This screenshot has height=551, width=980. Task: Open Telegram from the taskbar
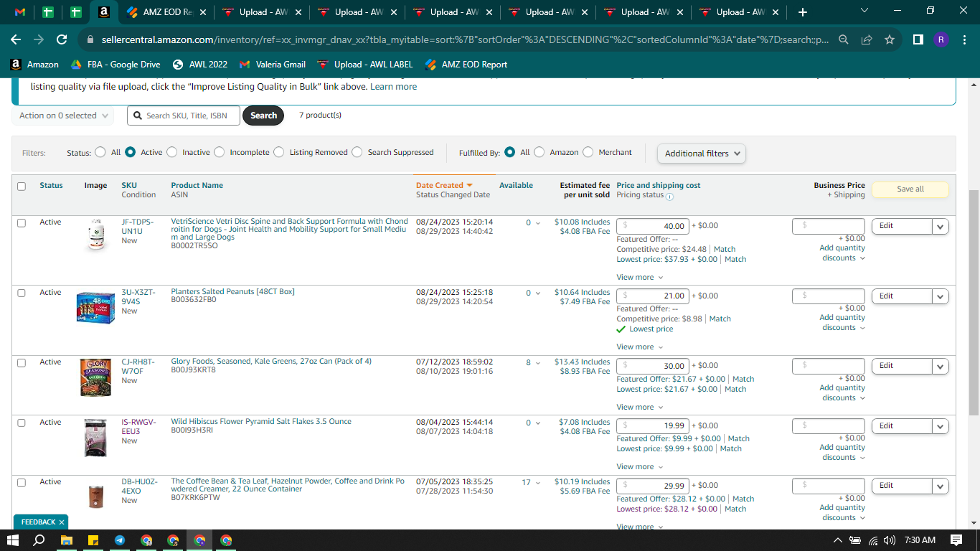pos(119,540)
